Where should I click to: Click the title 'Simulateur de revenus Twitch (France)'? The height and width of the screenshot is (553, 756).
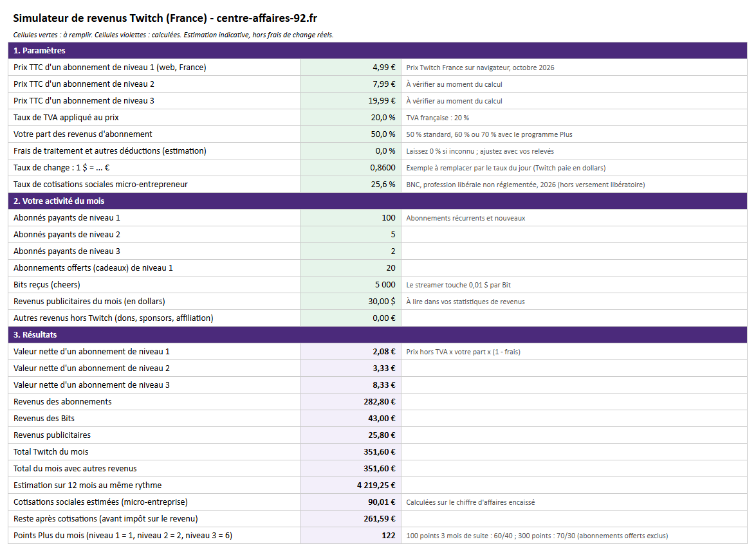click(x=110, y=18)
